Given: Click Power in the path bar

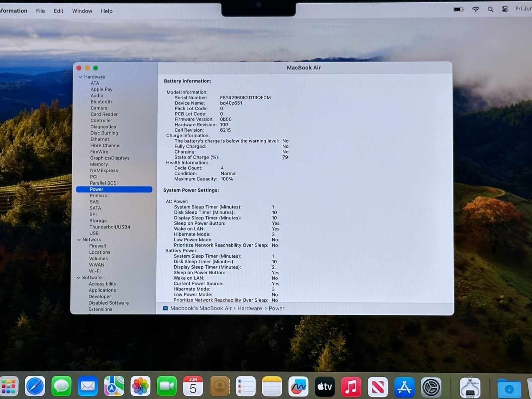Looking at the screenshot, I should [x=277, y=308].
